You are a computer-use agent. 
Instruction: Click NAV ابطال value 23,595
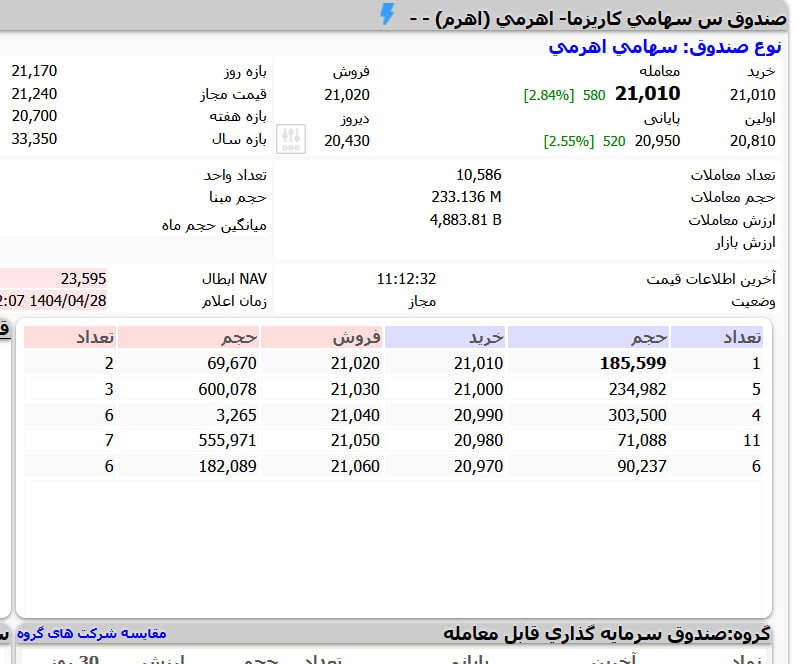83,279
